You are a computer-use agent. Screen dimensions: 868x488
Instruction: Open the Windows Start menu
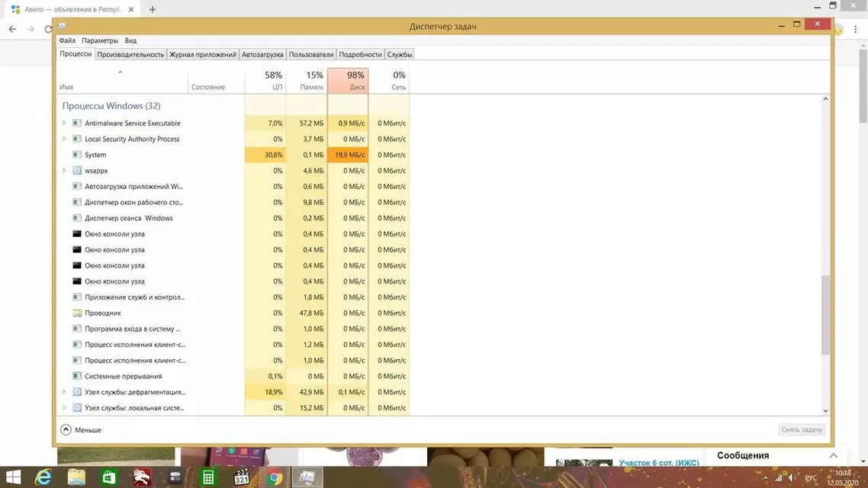click(x=13, y=477)
